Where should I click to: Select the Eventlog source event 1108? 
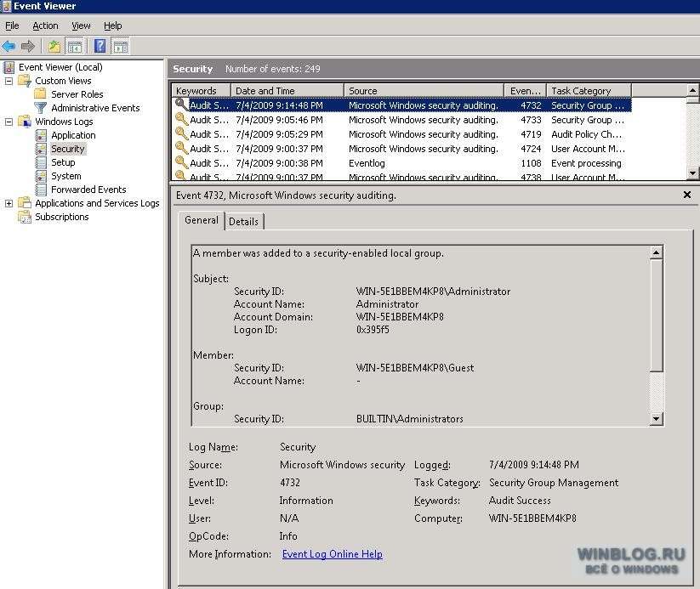tap(401, 163)
